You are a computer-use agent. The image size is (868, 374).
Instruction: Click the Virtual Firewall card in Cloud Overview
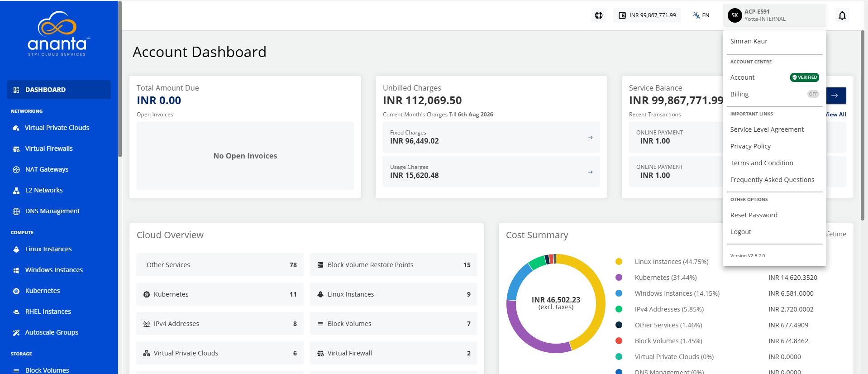[394, 353]
